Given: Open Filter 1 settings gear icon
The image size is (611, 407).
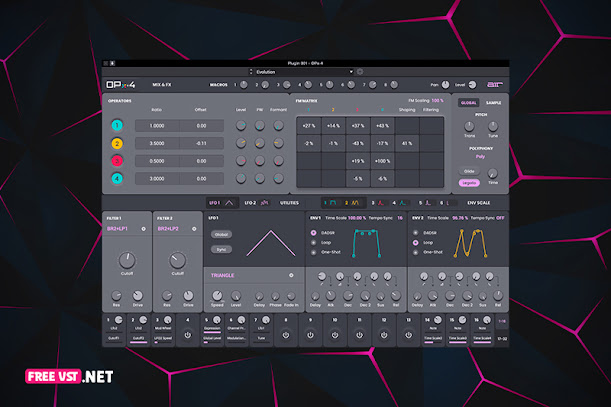Looking at the screenshot, I should (x=143, y=229).
